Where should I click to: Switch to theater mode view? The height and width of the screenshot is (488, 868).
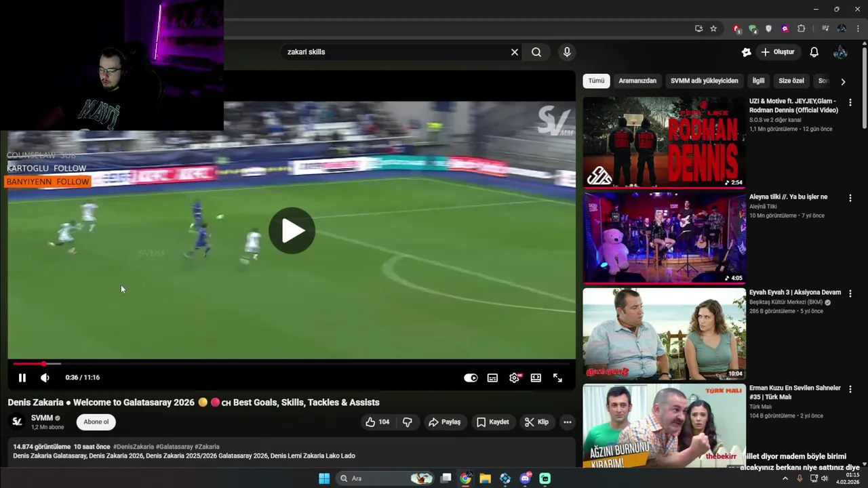click(x=536, y=378)
